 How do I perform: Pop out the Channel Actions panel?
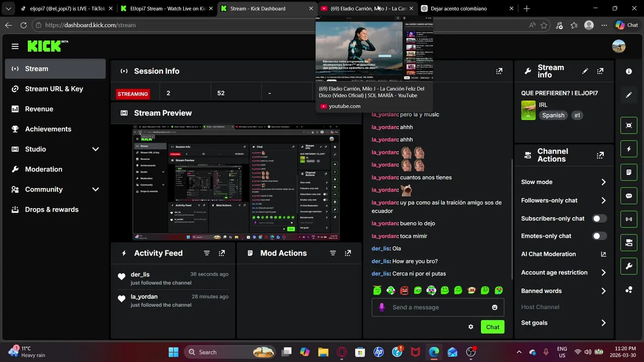click(600, 155)
